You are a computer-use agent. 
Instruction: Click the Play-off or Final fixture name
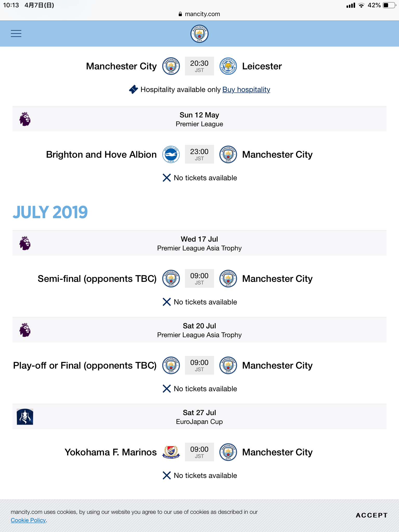coord(85,365)
